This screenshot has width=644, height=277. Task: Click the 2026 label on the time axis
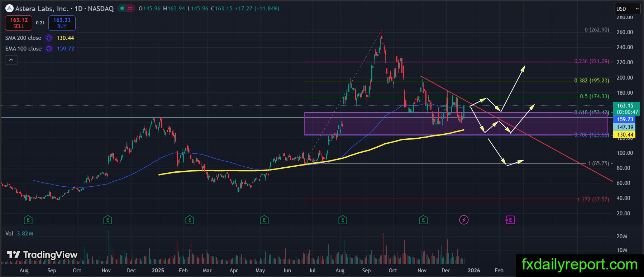pos(474,271)
